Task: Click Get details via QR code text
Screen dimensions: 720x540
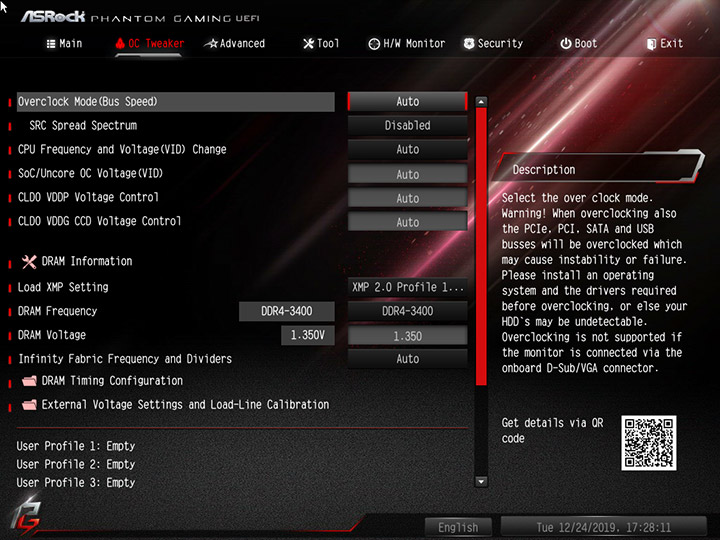Action: (x=552, y=430)
